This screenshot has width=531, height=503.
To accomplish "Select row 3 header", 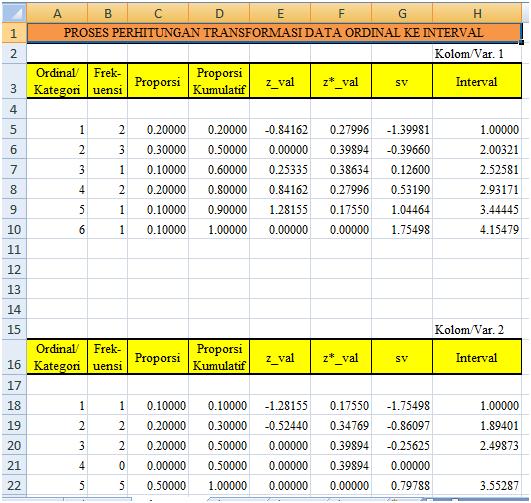I will click(14, 81).
